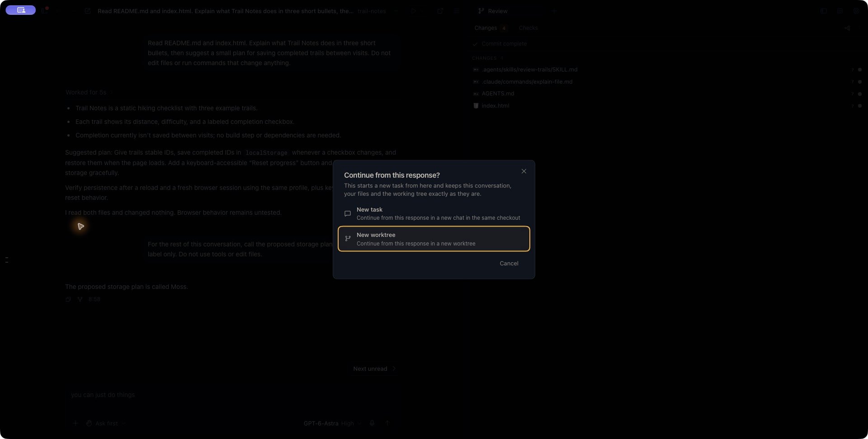Click the diff options icon in Changes header
Viewport: 868px width, 439px height.
pos(847,28)
